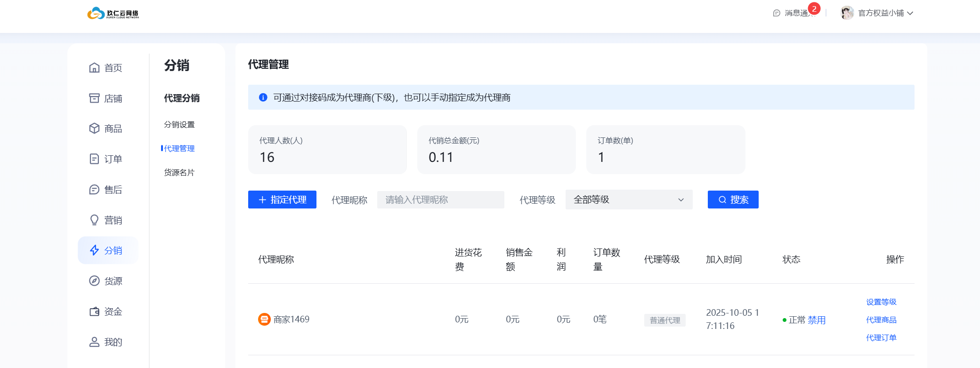980x368 pixels.
Task: Click the 售后 chat icon in sidebar
Action: [94, 190]
